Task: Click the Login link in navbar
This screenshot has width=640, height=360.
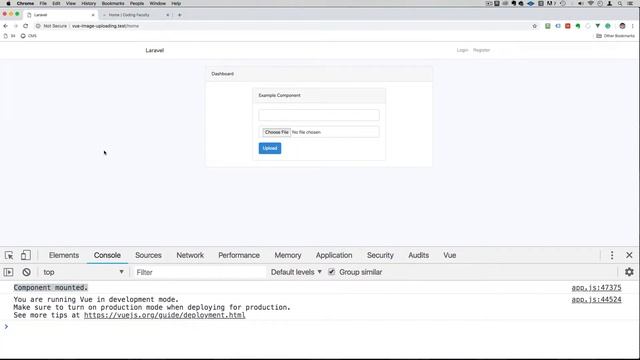Action: (x=462, y=50)
